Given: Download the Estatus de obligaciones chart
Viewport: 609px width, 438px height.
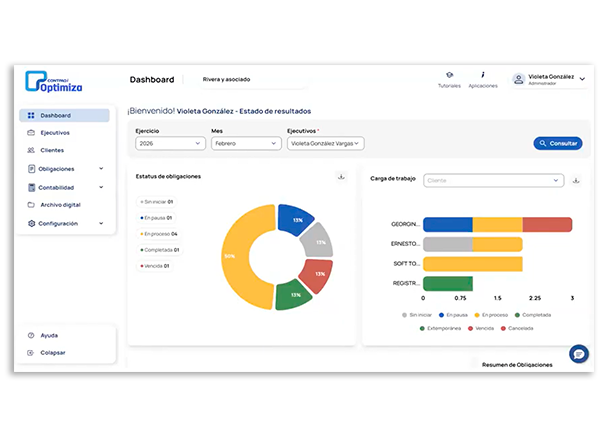Looking at the screenshot, I should click(341, 177).
